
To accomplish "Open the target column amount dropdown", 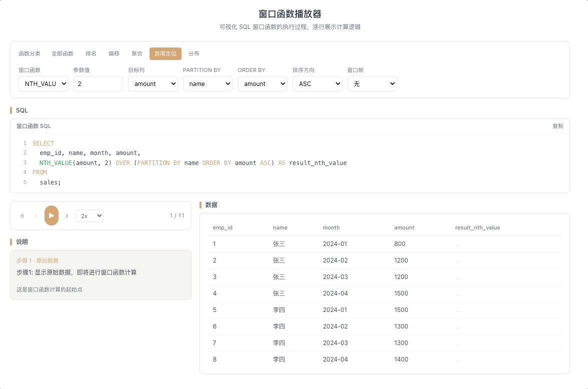I will tap(153, 83).
